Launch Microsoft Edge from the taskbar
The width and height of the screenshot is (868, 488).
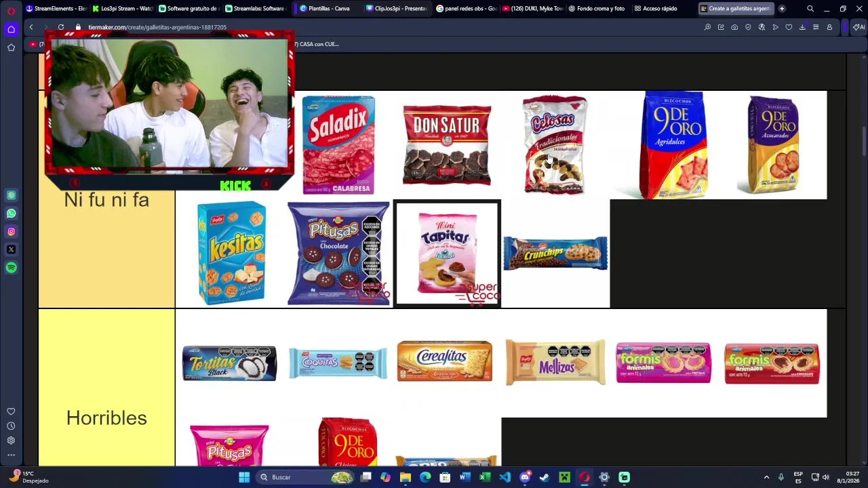pos(425,477)
